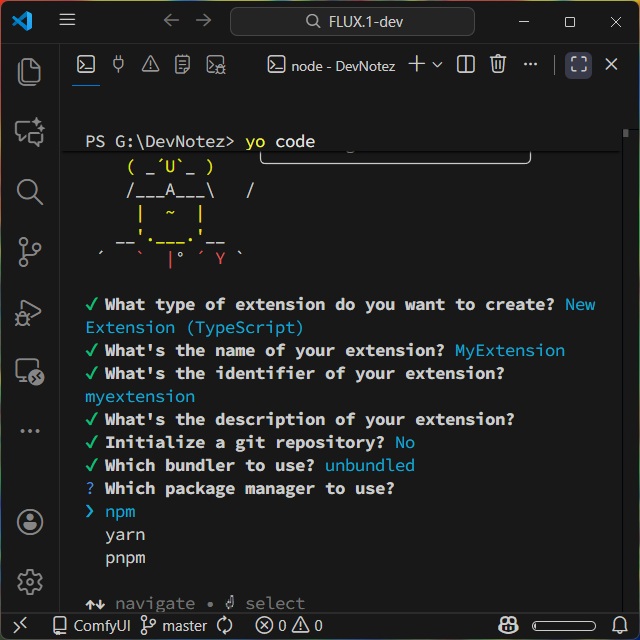This screenshot has height=640, width=640.
Task: Open the Remote Explorer view
Action: (x=30, y=372)
